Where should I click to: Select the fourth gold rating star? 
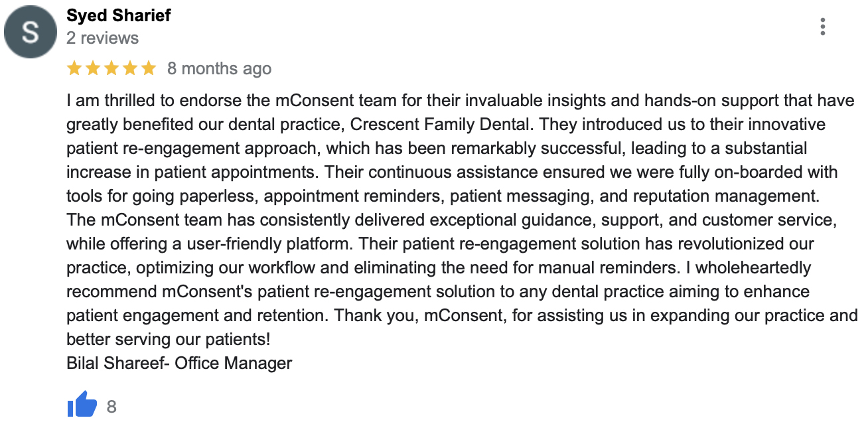click(130, 68)
